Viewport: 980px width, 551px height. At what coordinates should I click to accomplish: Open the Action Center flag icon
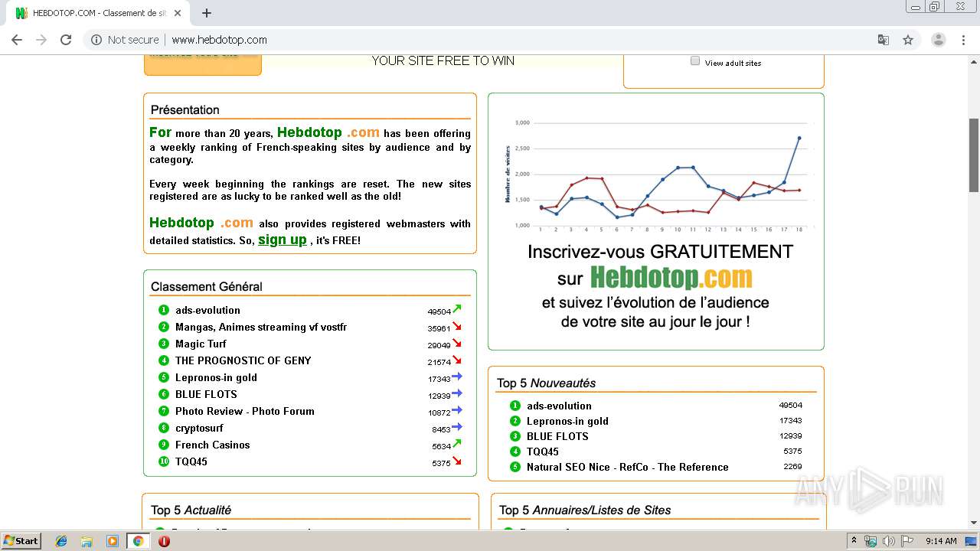pos(907,541)
